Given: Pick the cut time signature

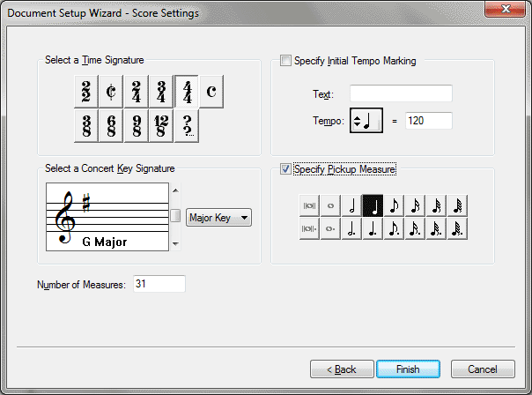Looking at the screenshot, I should tap(112, 91).
